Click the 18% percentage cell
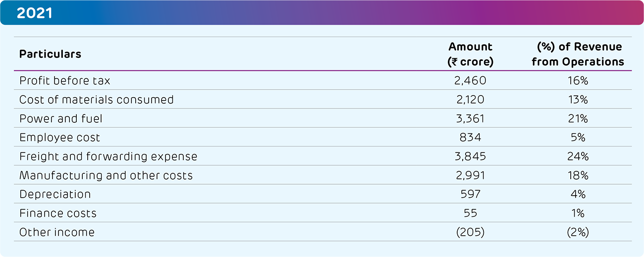The image size is (644, 257). [x=578, y=175]
